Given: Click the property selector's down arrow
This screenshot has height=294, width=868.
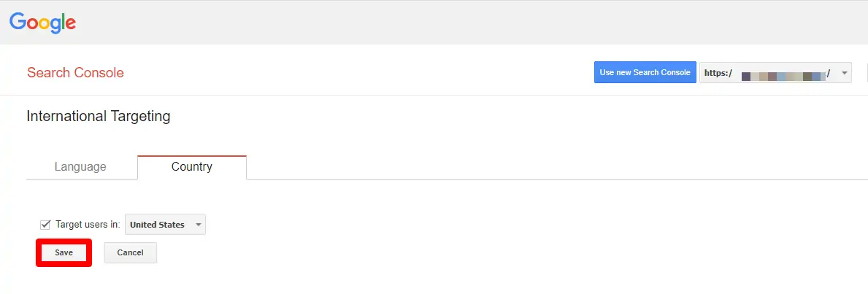Looking at the screenshot, I should pyautogui.click(x=845, y=73).
